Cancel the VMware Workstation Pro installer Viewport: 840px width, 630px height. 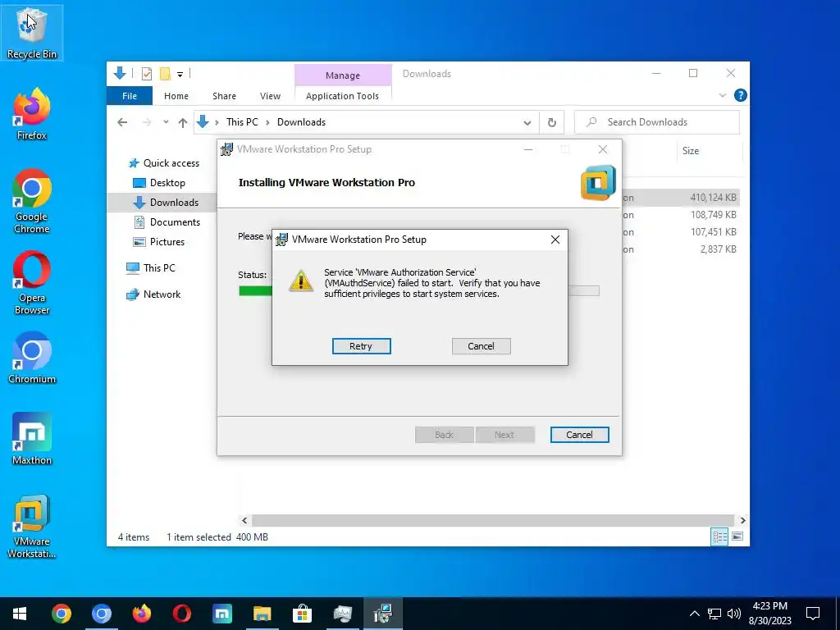tap(579, 435)
